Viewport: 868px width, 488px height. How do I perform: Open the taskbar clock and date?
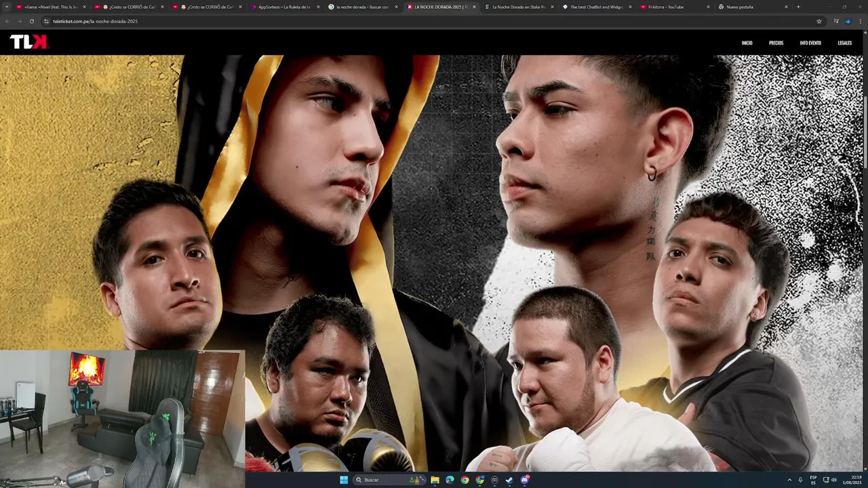click(853, 480)
